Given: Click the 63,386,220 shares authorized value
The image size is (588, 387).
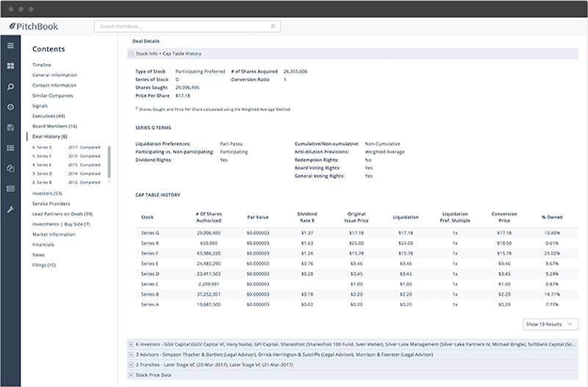Looking at the screenshot, I should (x=209, y=253).
